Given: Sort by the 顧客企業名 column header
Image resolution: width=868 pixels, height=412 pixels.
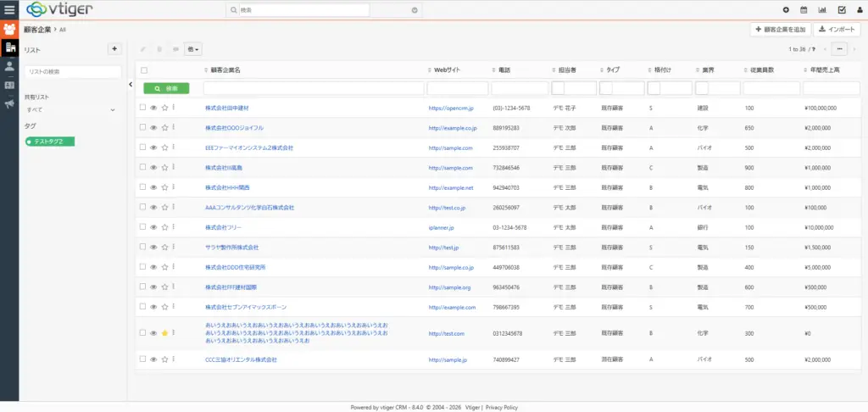Looking at the screenshot, I should pos(225,70).
